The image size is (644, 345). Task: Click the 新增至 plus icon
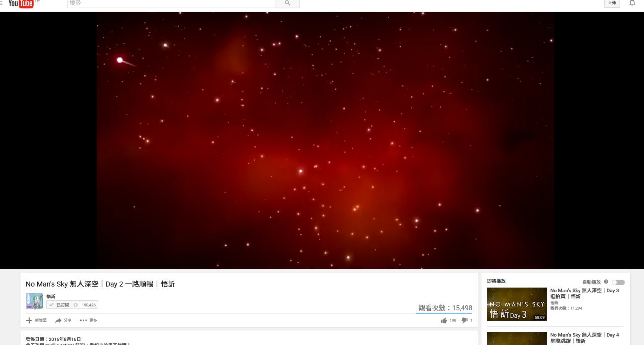[x=29, y=320]
